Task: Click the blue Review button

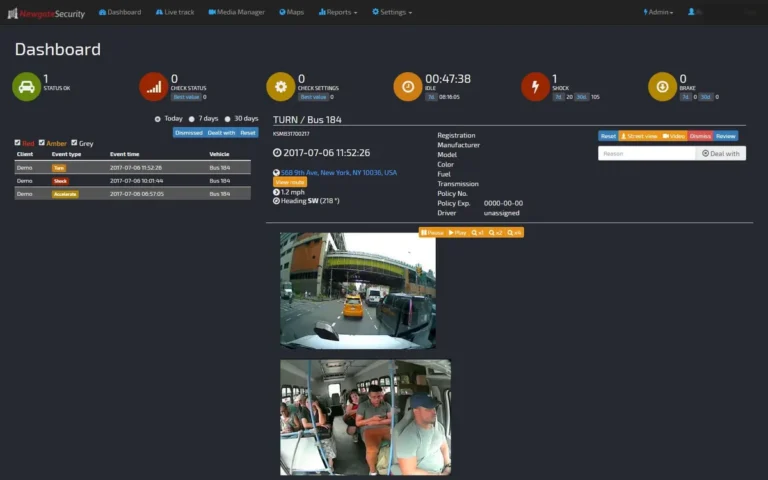Action: (726, 136)
